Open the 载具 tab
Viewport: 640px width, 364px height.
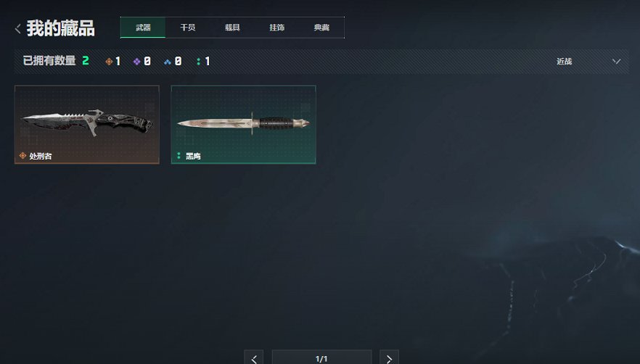coord(232,28)
